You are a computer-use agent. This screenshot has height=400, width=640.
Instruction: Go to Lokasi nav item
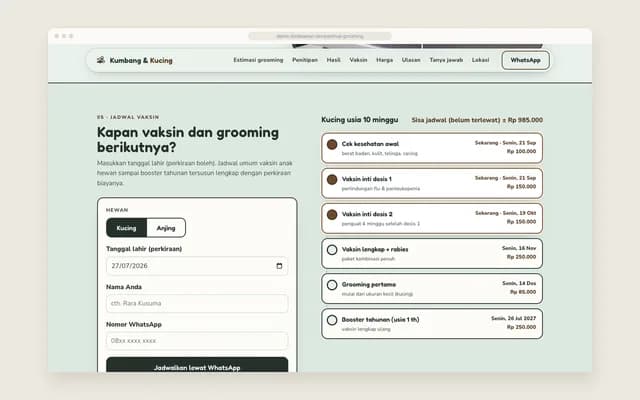[480, 60]
